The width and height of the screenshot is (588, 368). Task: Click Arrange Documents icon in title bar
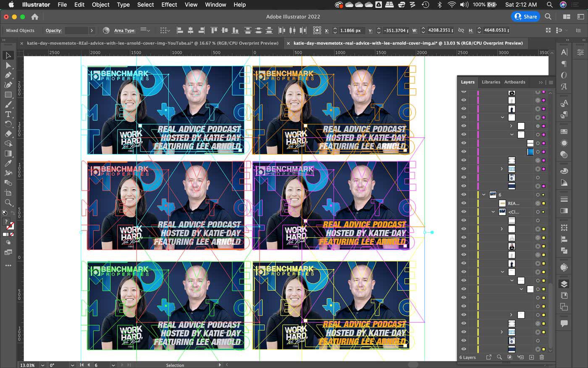[x=567, y=17]
